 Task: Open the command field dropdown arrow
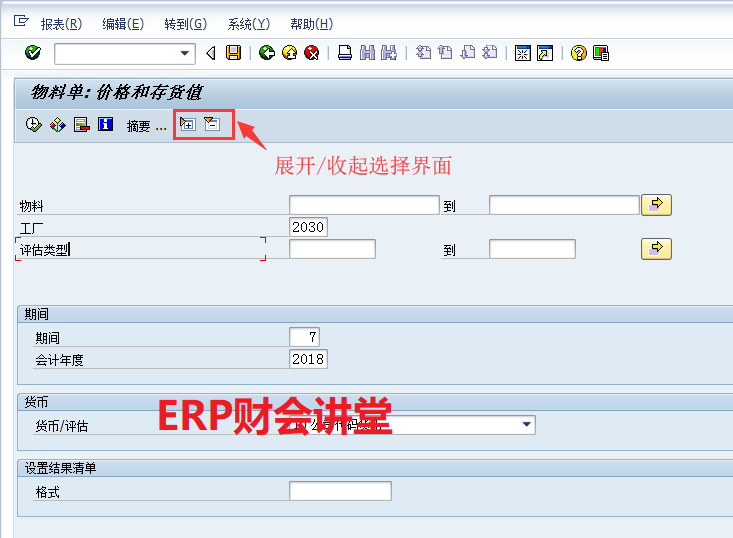pyautogui.click(x=185, y=53)
